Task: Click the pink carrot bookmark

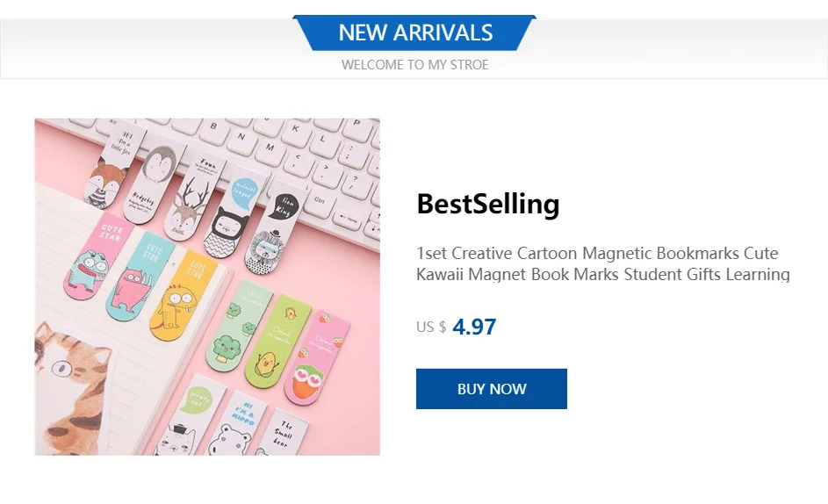Action: point(316,359)
